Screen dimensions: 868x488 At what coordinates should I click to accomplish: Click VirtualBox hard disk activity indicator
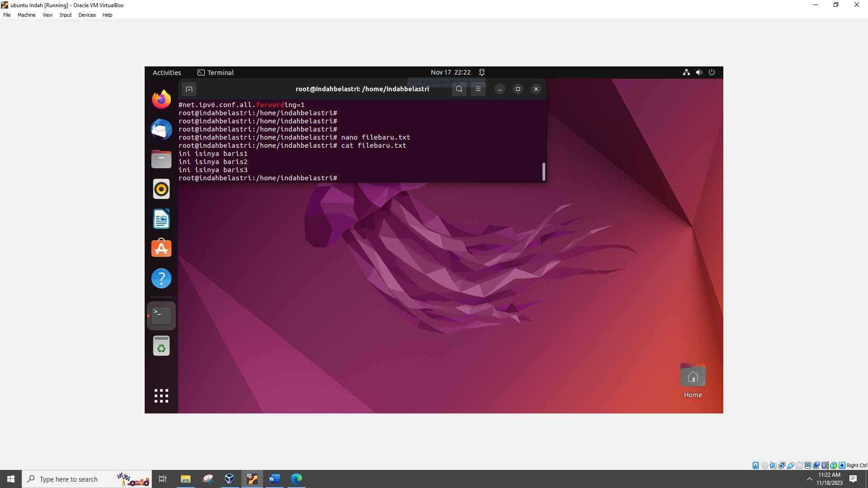click(755, 465)
